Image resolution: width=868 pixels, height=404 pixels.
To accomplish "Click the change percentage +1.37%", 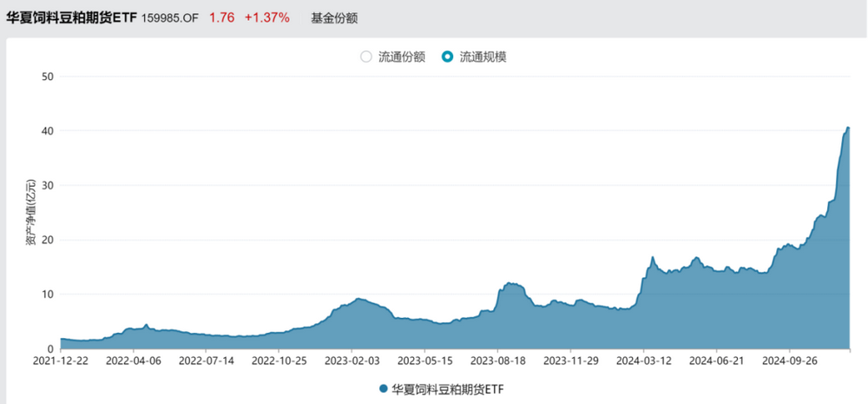I will pos(267,17).
